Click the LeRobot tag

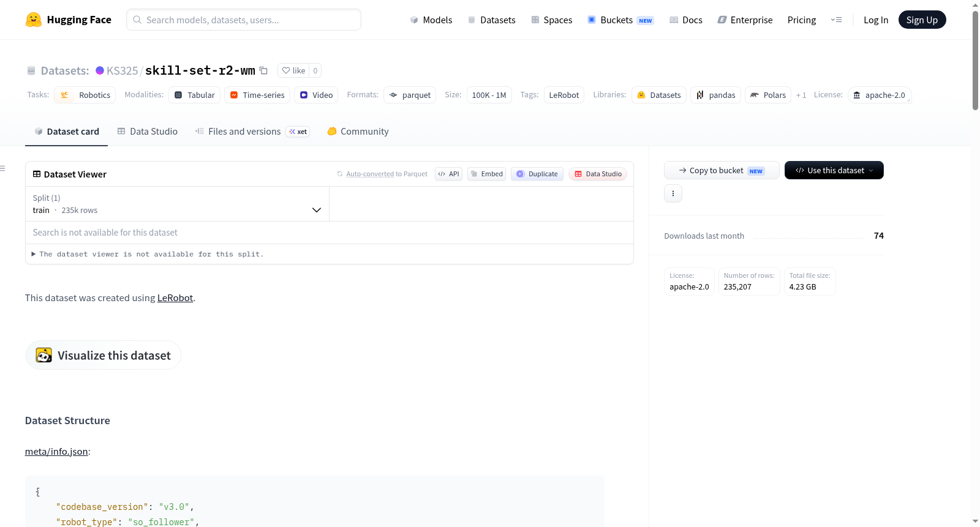(x=564, y=95)
